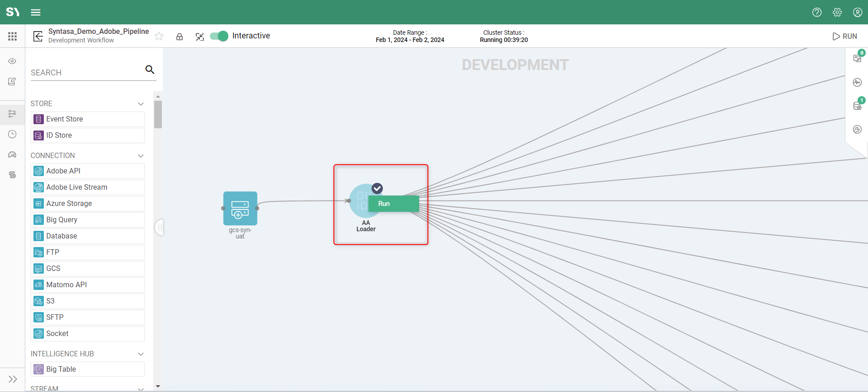The height and width of the screenshot is (392, 868).
Task: Click the back arrow to exit workflow
Action: pos(38,36)
